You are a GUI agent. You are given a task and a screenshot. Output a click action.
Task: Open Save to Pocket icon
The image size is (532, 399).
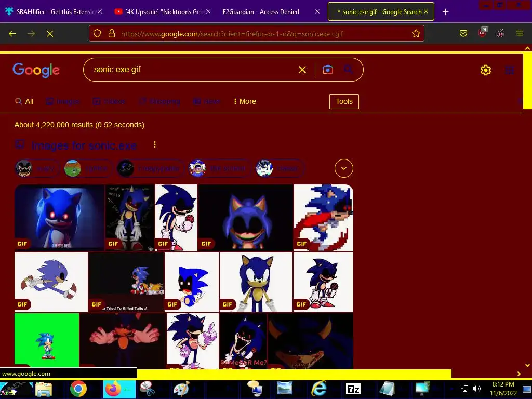click(463, 33)
